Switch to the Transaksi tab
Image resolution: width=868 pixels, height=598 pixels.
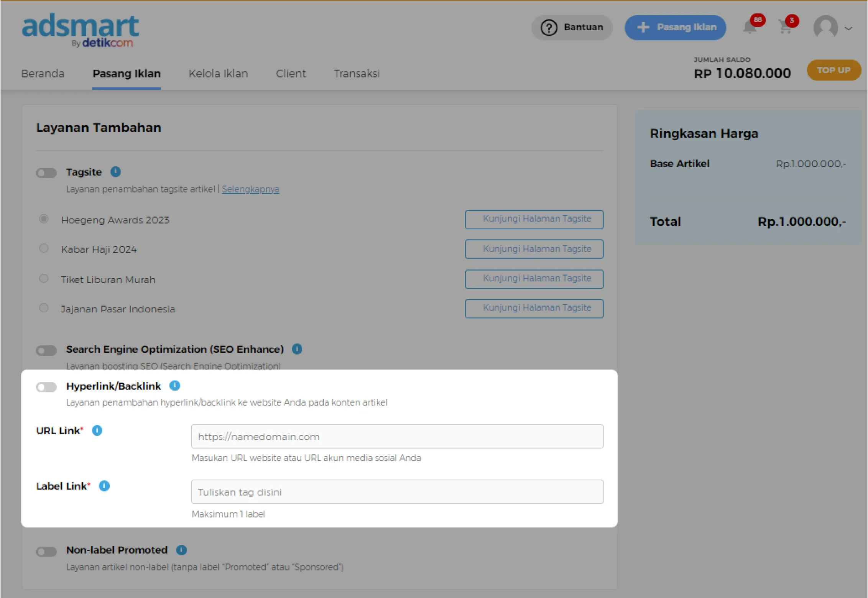pyautogui.click(x=357, y=74)
